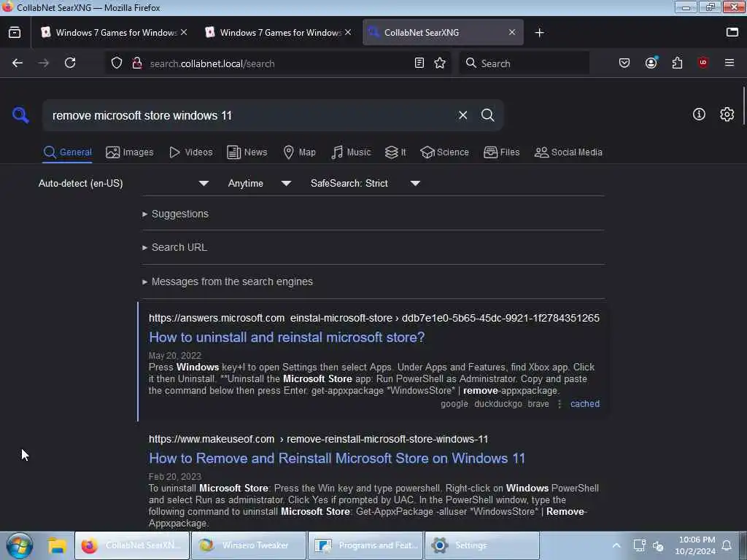This screenshot has width=747, height=560.
Task: Open Firefox application hamburger menu
Action: 729,63
